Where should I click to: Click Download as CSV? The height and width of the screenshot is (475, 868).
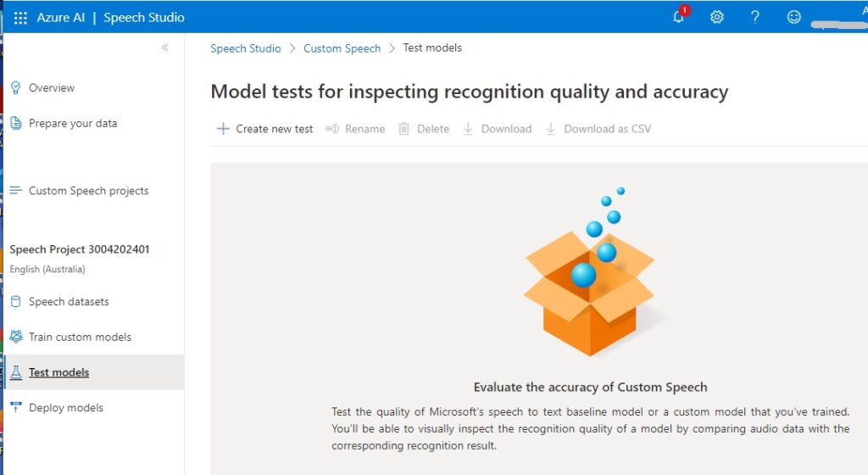tap(598, 129)
